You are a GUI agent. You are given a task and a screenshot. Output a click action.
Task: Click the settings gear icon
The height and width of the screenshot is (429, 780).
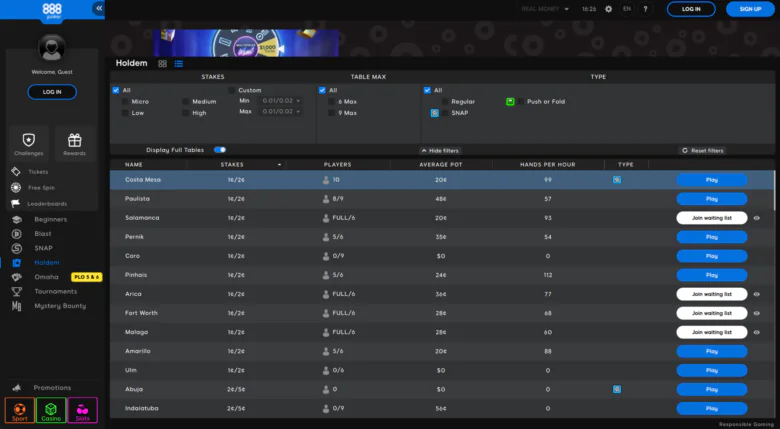click(x=608, y=9)
